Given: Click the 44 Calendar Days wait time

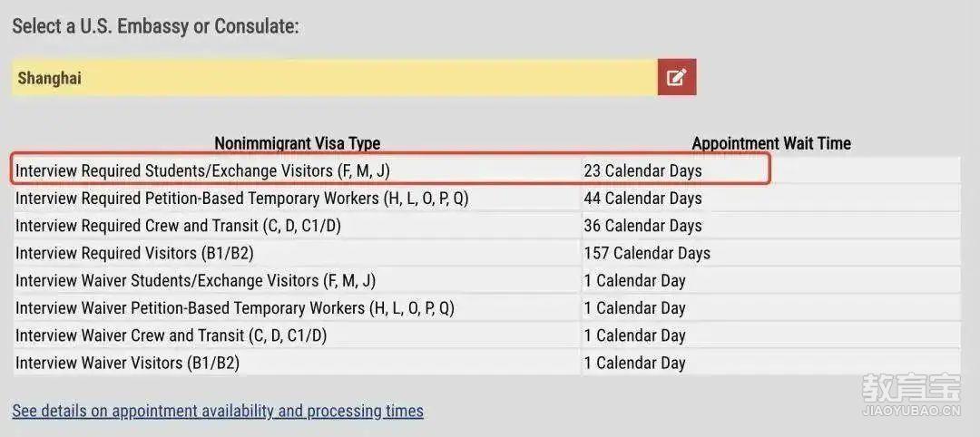Looking at the screenshot, I should point(642,199).
